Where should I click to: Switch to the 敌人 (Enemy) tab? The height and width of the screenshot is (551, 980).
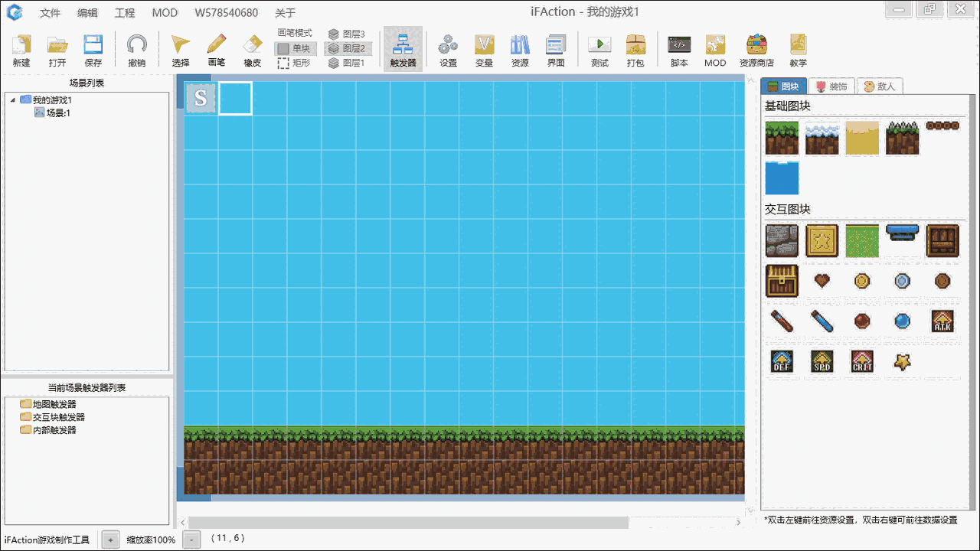click(880, 86)
